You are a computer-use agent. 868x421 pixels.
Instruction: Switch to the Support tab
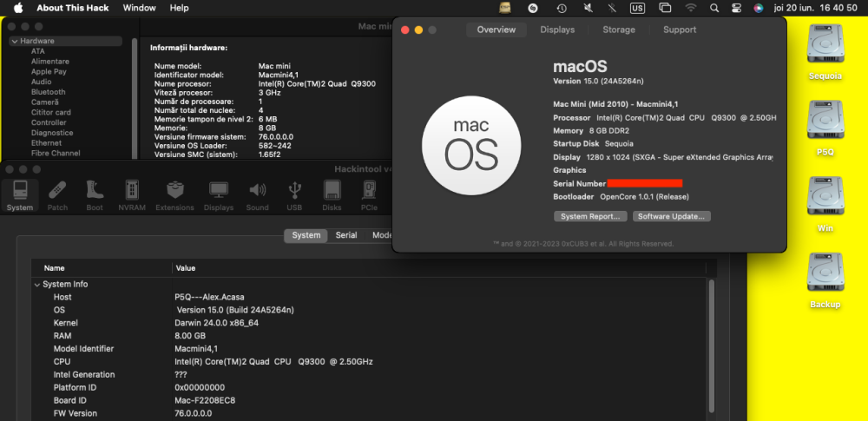click(680, 30)
